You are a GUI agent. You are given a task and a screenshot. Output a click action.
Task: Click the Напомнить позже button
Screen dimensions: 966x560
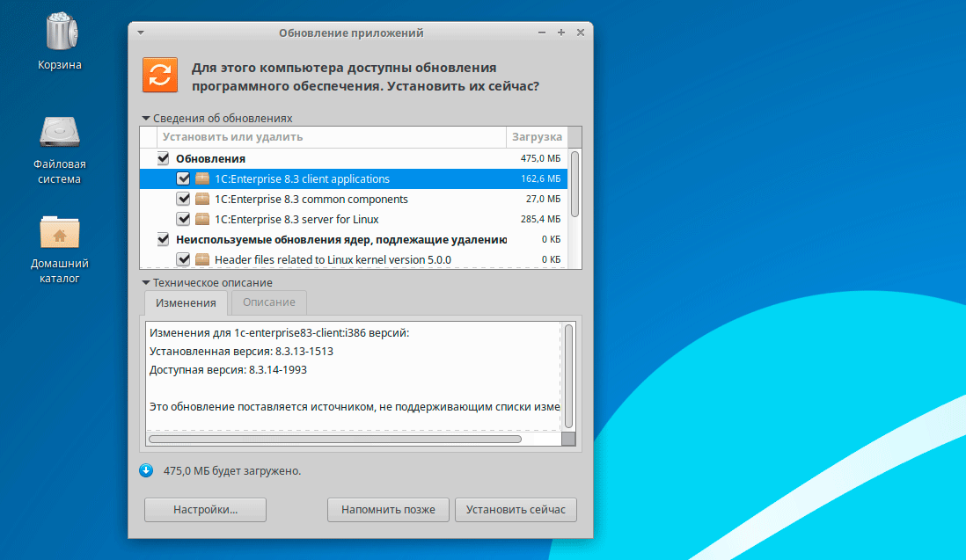click(x=388, y=510)
